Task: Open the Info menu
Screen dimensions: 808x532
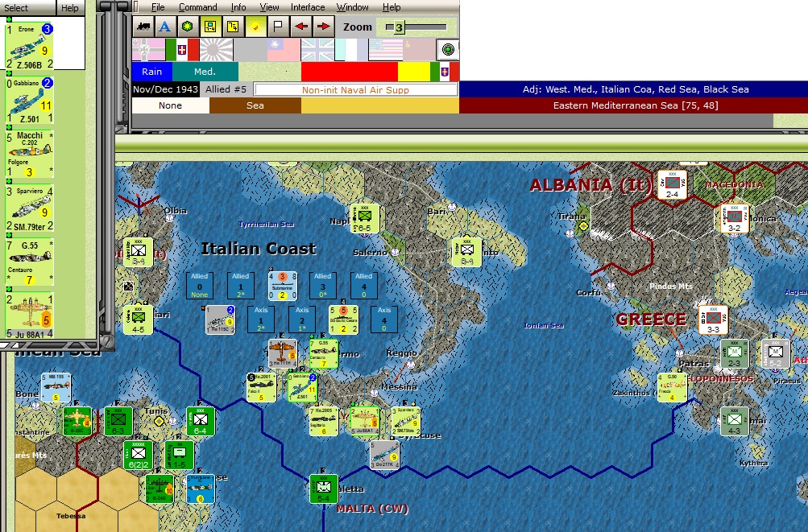Action: 238,7
